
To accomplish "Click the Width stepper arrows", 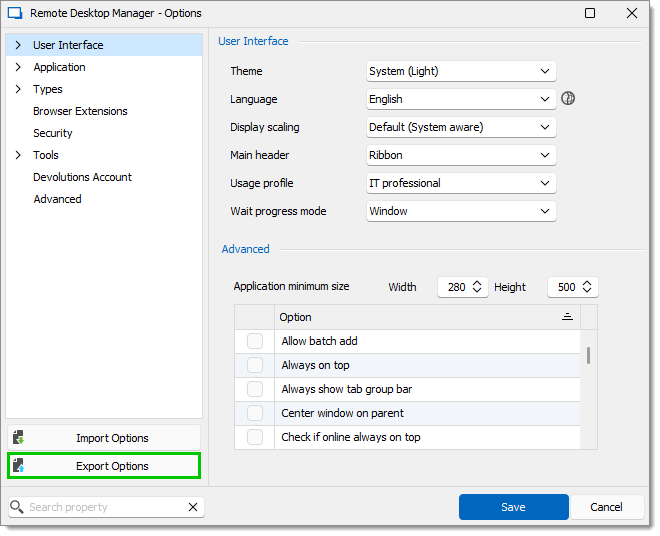I will coord(477,287).
